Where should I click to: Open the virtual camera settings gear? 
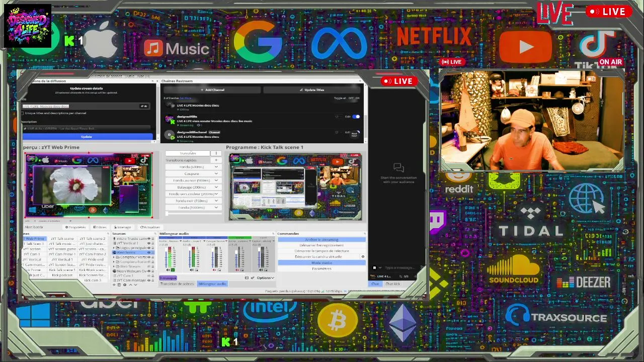tap(363, 257)
